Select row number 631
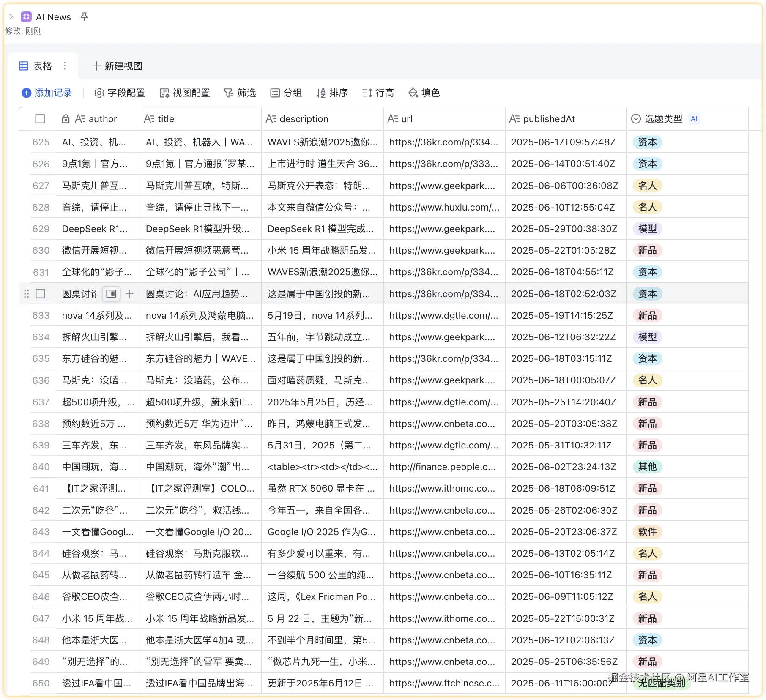 [x=41, y=272]
